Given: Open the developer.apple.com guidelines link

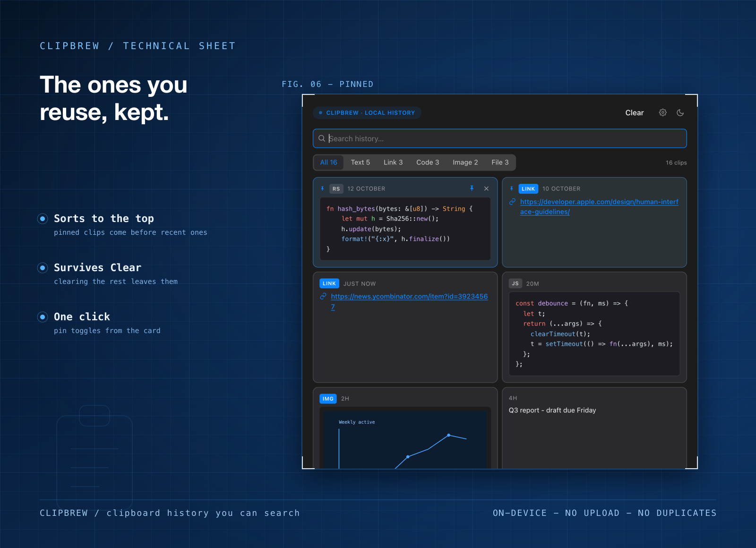Looking at the screenshot, I should tap(599, 207).
